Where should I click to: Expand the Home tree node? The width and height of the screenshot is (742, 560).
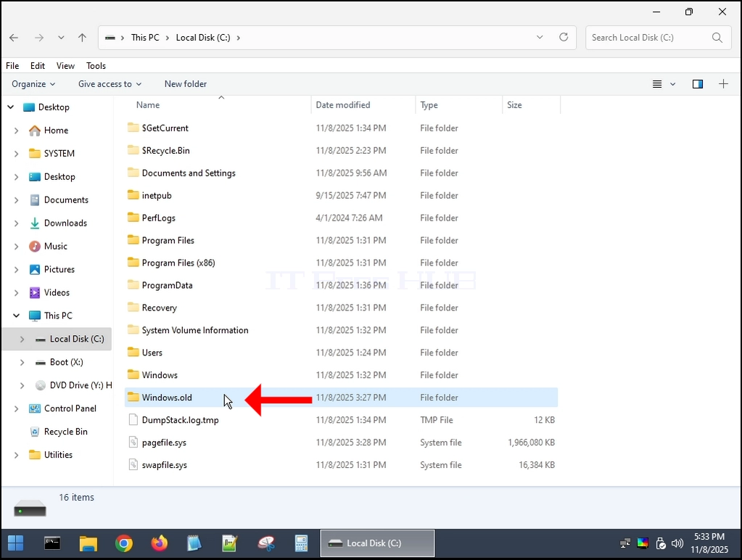tap(16, 131)
